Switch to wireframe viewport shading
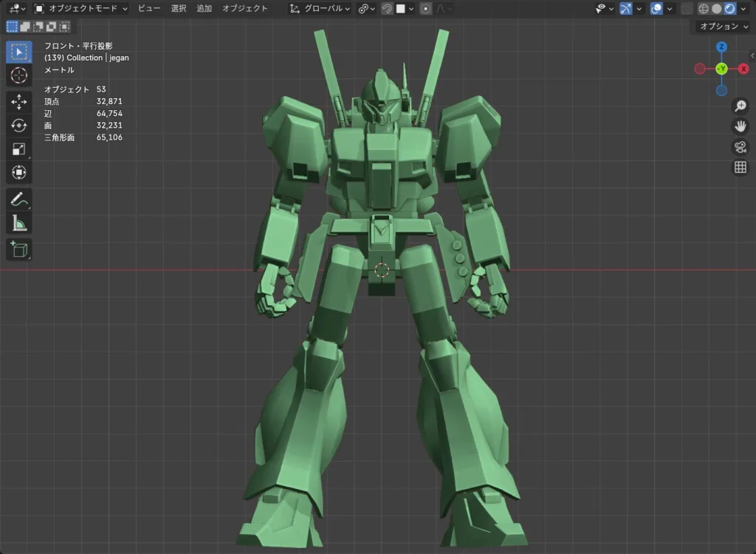Image resolution: width=756 pixels, height=554 pixels. pyautogui.click(x=703, y=9)
